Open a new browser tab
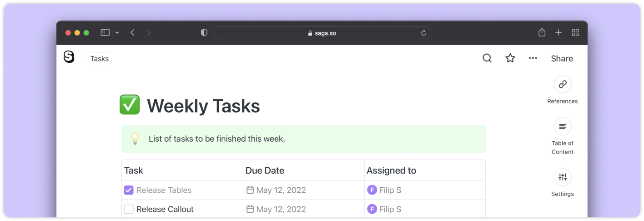 tap(558, 33)
